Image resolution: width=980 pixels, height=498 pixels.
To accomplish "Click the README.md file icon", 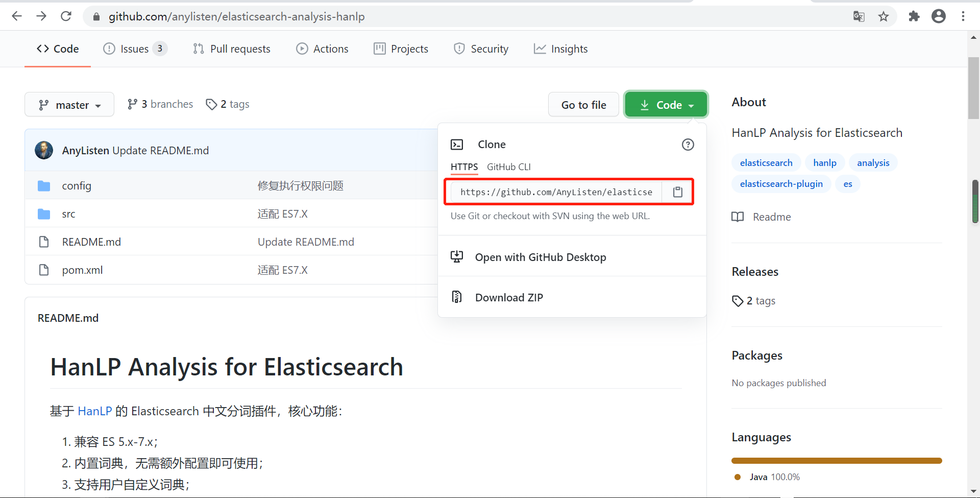I will 44,242.
